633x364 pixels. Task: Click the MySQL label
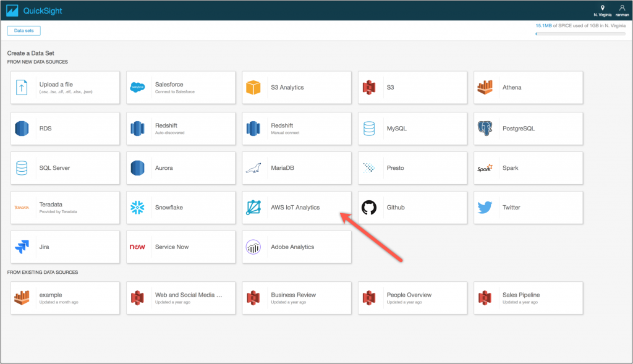397,129
